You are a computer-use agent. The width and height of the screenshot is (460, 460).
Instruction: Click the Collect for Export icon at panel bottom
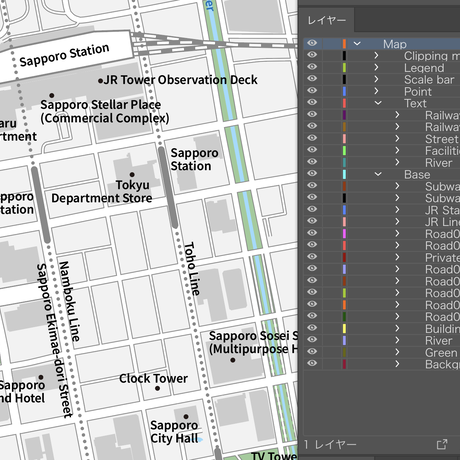(x=442, y=444)
